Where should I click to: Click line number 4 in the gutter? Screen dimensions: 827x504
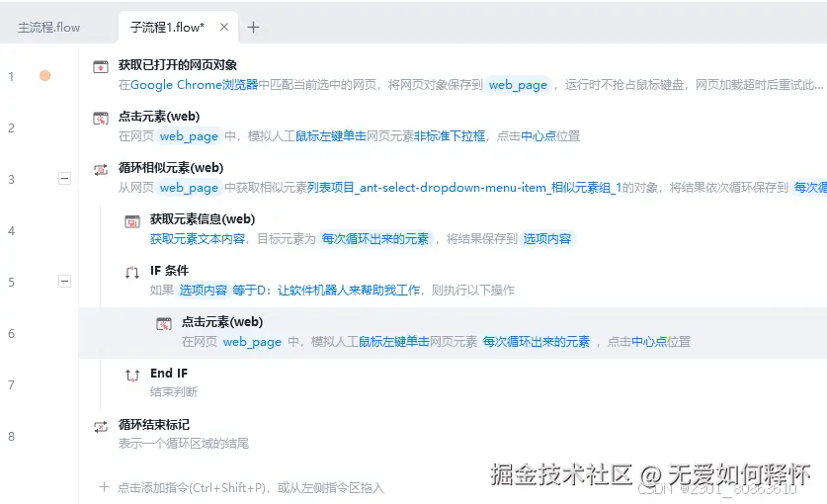(11, 230)
